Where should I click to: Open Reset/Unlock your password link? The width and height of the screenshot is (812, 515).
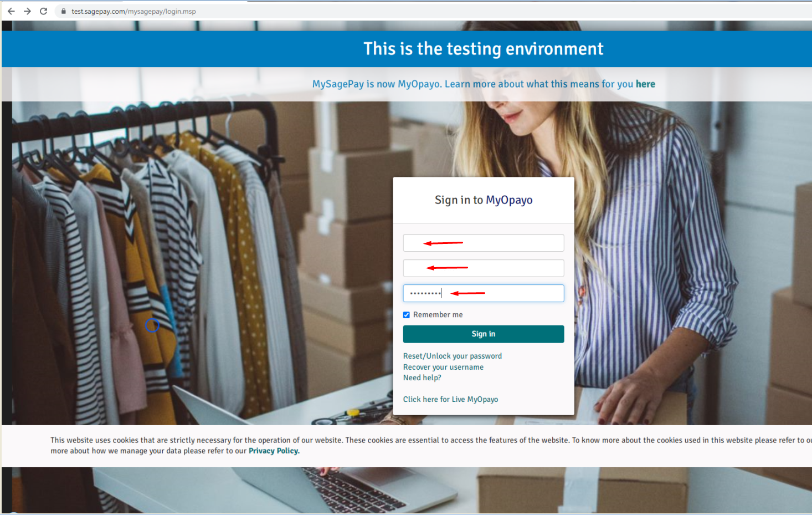pos(453,356)
